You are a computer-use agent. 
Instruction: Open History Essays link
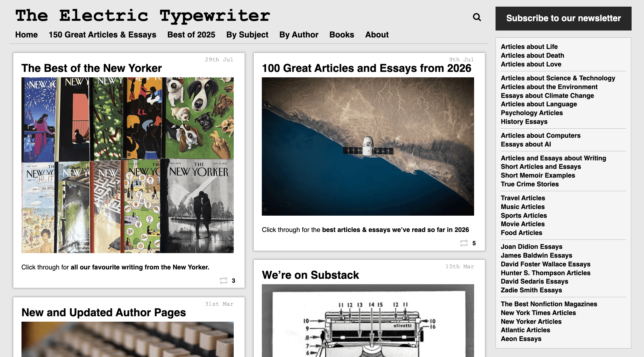click(x=524, y=122)
